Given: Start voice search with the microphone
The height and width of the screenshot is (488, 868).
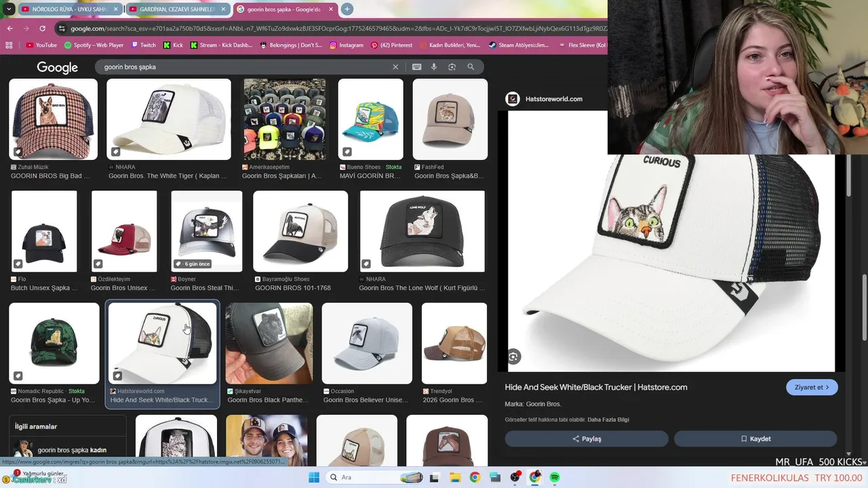Looking at the screenshot, I should coord(434,67).
